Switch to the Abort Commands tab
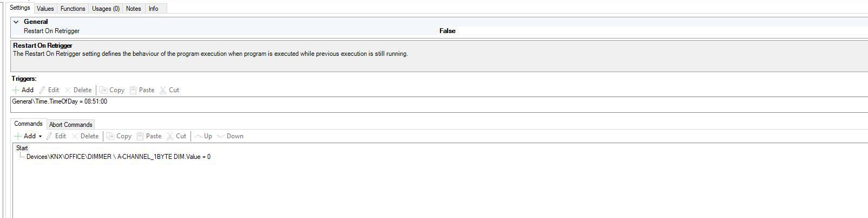The width and height of the screenshot is (868, 218). tap(70, 125)
